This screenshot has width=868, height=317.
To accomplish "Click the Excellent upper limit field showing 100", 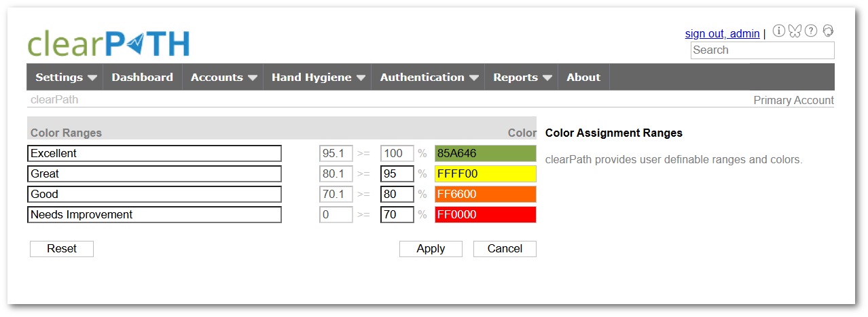I will [397, 153].
